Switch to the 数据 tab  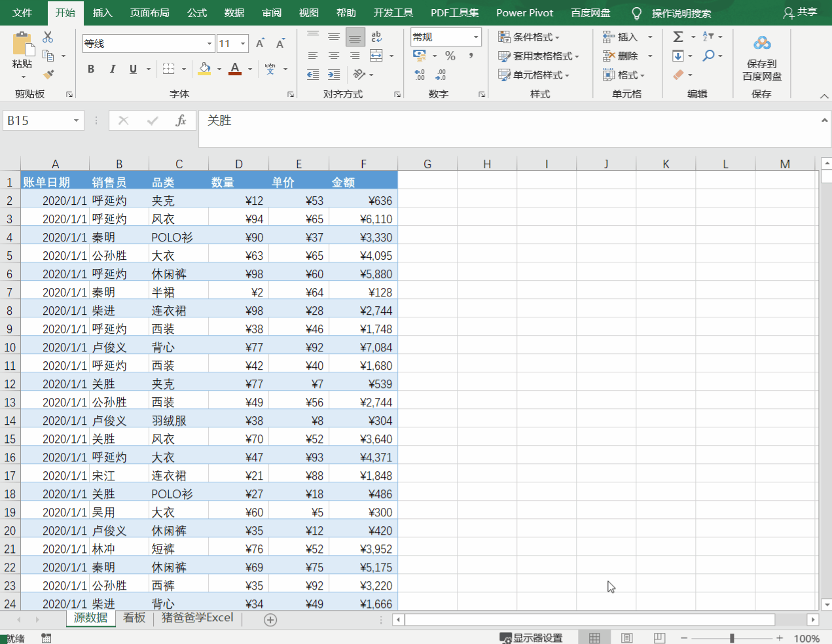234,13
